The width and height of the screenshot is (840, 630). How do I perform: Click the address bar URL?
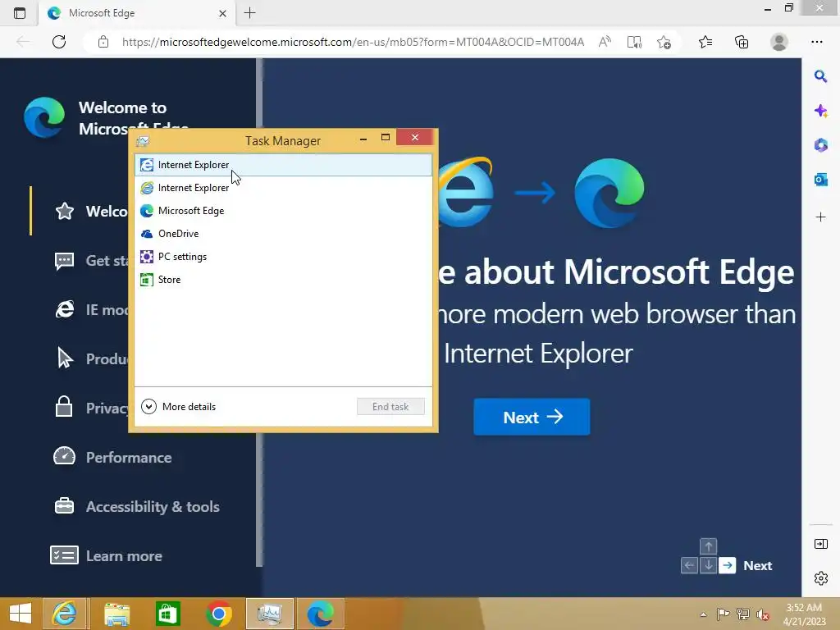coord(353,42)
